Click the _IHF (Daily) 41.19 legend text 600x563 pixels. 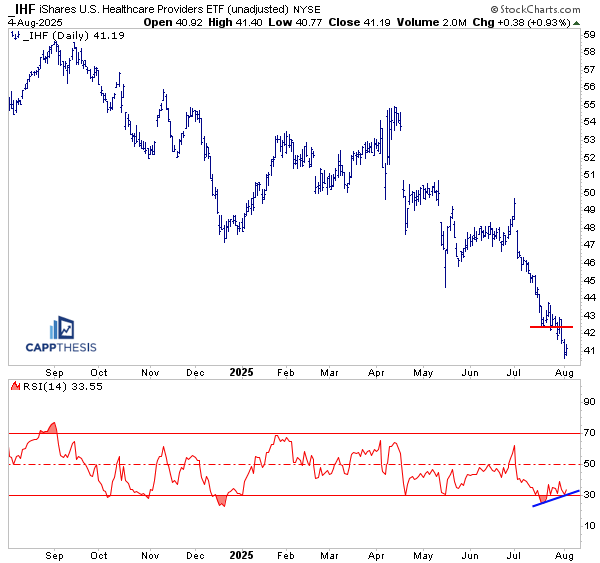pos(74,36)
